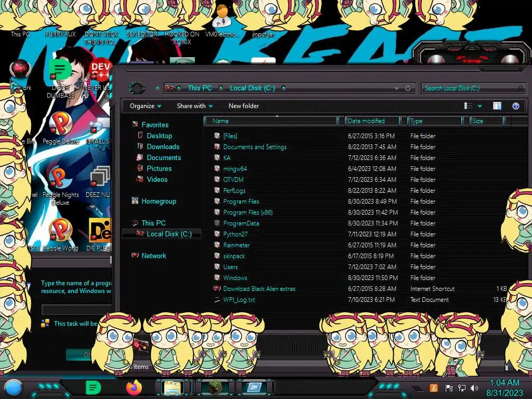Change view with the view icon
The height and width of the screenshot is (399, 532).
pos(468,106)
